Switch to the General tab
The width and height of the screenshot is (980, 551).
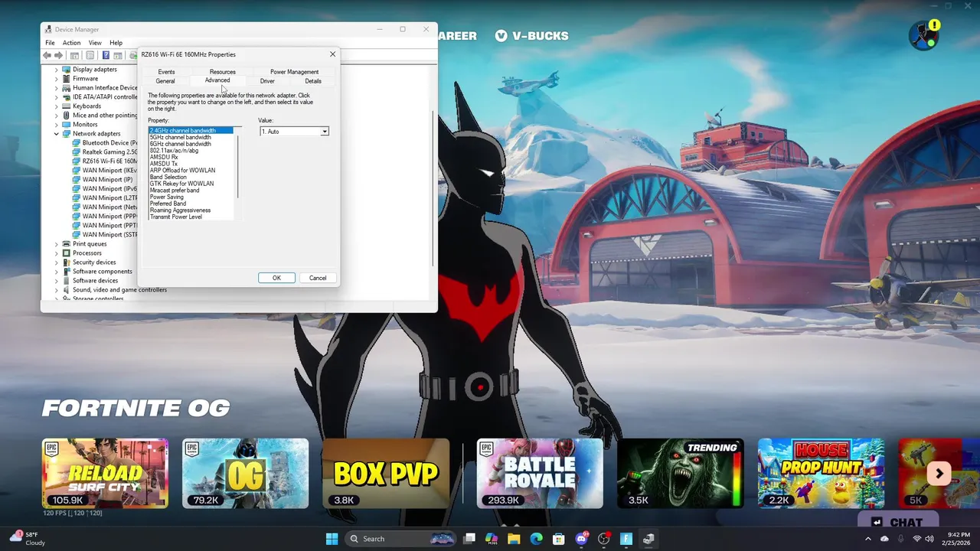165,81
